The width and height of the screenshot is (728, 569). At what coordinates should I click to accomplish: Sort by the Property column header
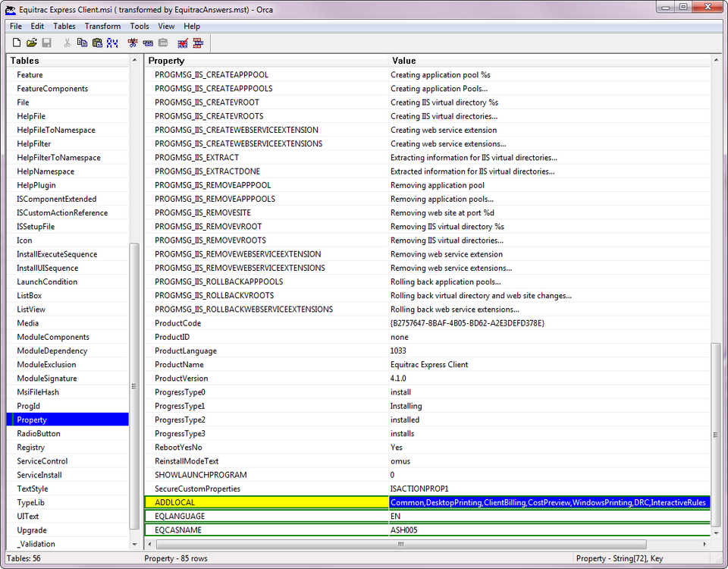click(266, 61)
